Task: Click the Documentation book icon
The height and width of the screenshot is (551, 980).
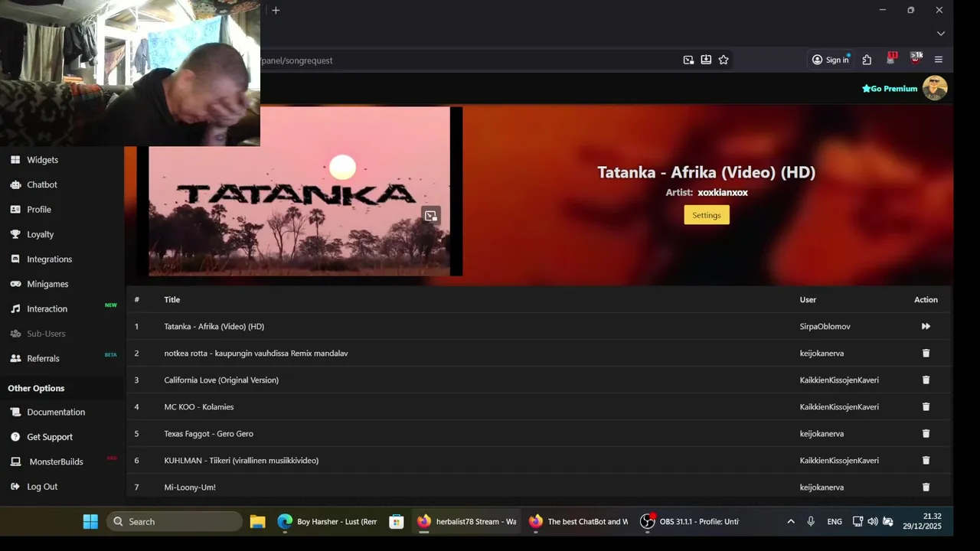Action: click(15, 412)
